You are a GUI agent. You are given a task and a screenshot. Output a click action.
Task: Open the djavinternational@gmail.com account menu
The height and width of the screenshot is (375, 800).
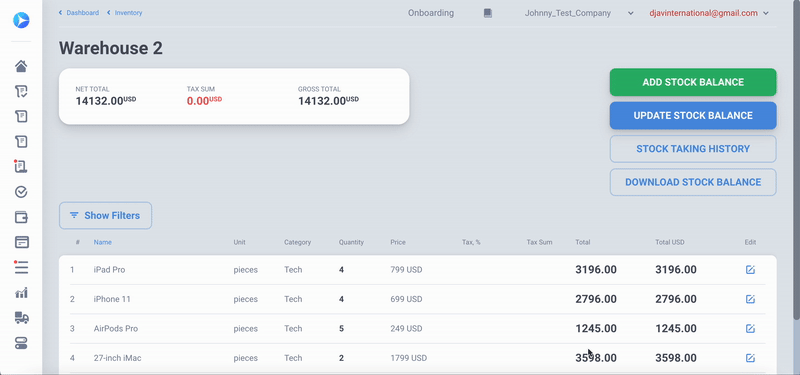coord(709,13)
